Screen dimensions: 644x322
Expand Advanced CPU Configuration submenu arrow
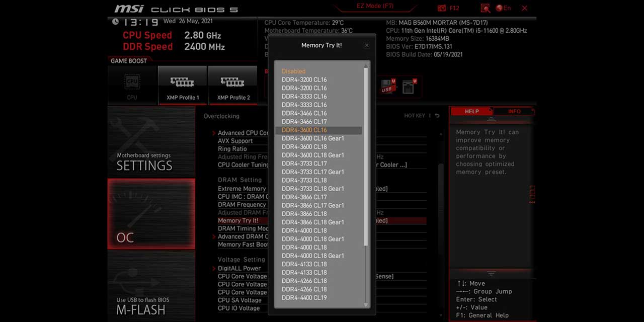[x=214, y=133]
